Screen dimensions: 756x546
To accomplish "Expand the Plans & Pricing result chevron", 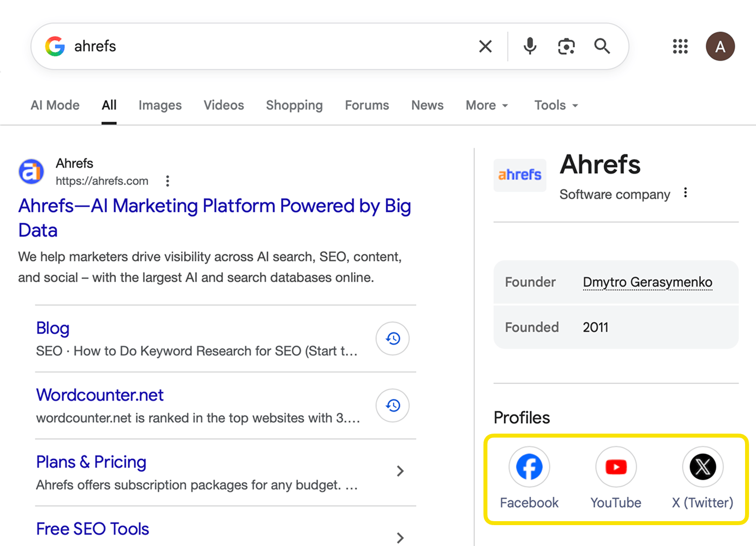I will (x=400, y=471).
